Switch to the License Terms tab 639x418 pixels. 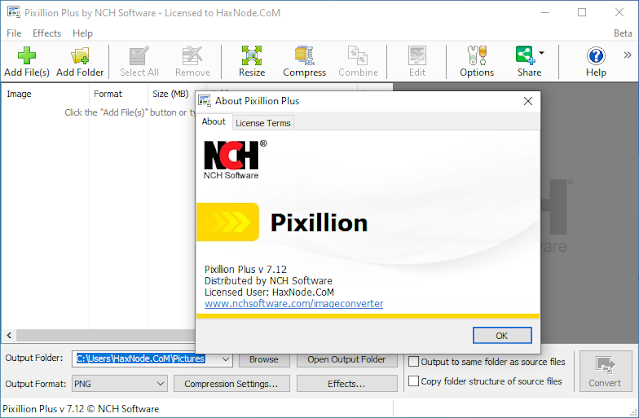tap(263, 123)
